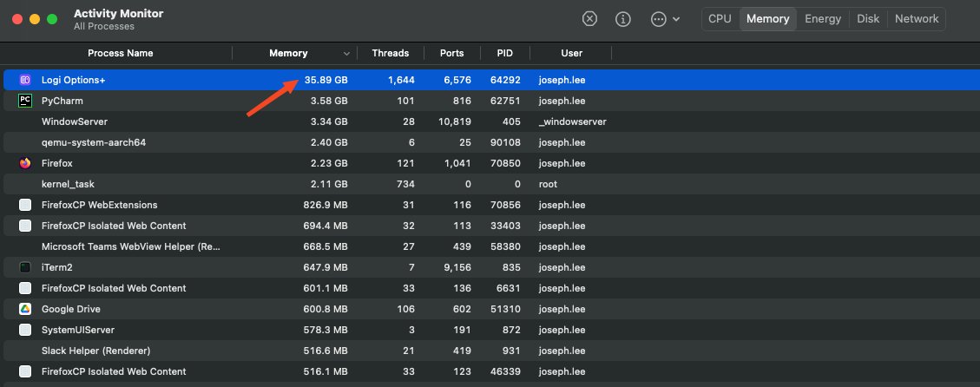Switch to the Network tab

917,19
